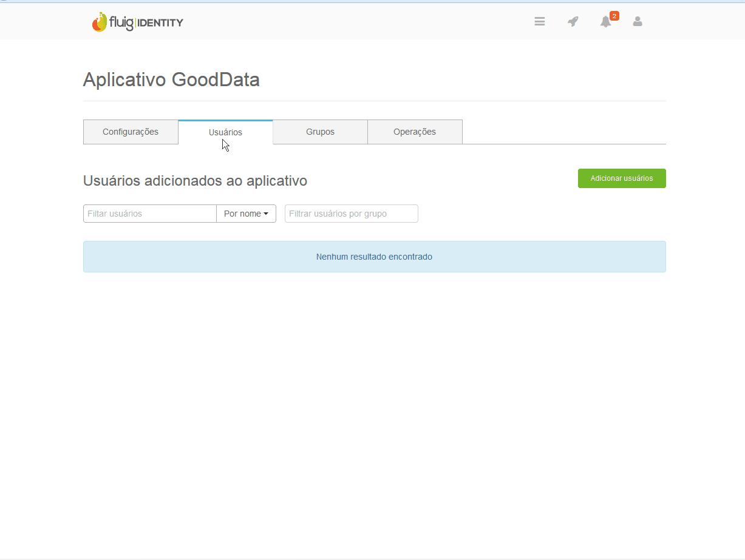Open the hamburger menu icon
Image resolution: width=745 pixels, height=560 pixels.
[540, 21]
